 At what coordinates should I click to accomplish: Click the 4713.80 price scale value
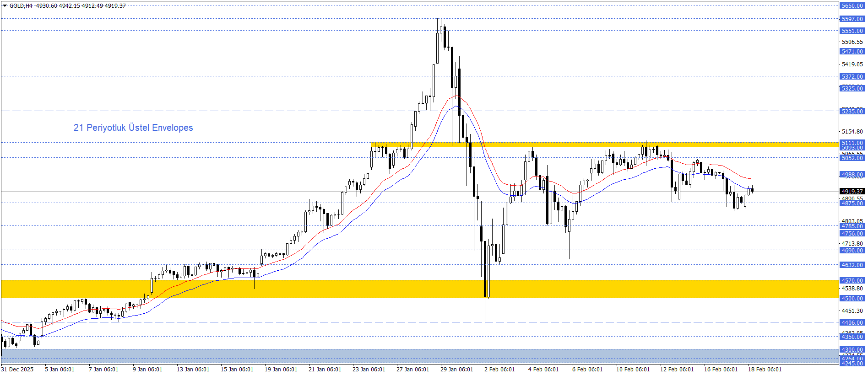(852, 244)
